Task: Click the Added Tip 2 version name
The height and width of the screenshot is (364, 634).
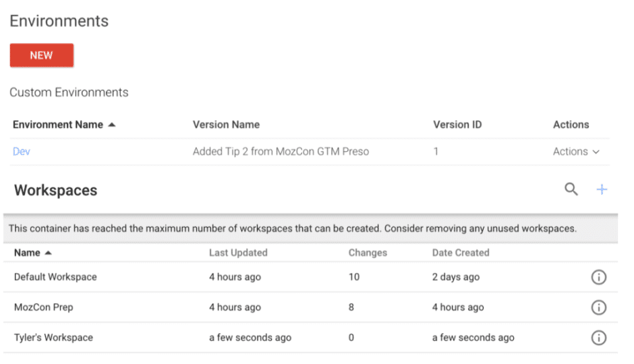Action: (281, 152)
